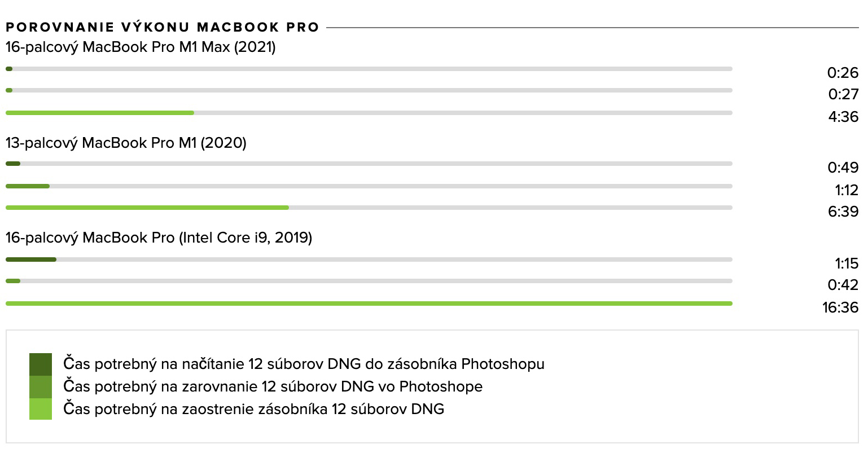
Task: Click the 1:15 Intel loading bar
Action: click(x=31, y=260)
